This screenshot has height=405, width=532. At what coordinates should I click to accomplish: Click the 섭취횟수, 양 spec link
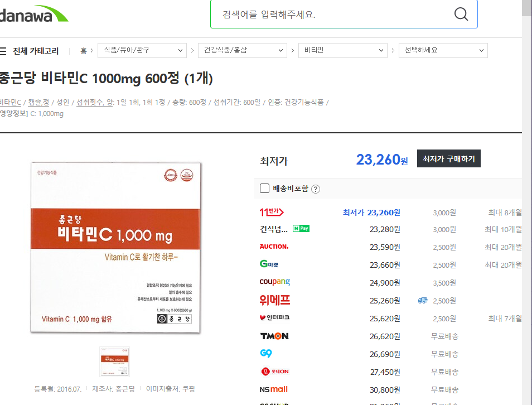coord(95,102)
